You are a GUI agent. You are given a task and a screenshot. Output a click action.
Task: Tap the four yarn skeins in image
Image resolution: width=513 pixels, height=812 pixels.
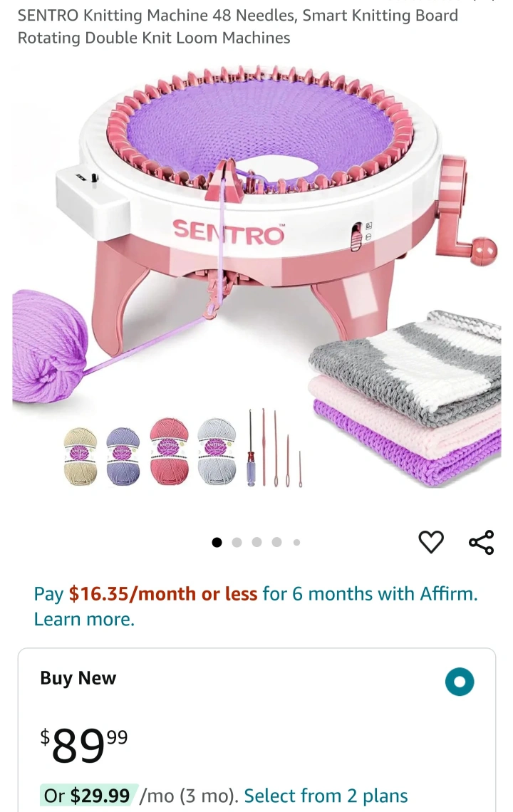pos(150,452)
